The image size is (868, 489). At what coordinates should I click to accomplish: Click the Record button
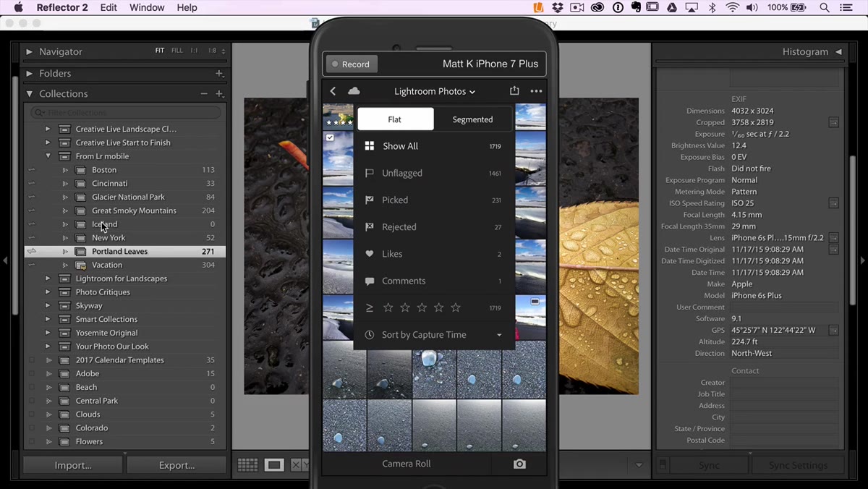click(x=351, y=64)
